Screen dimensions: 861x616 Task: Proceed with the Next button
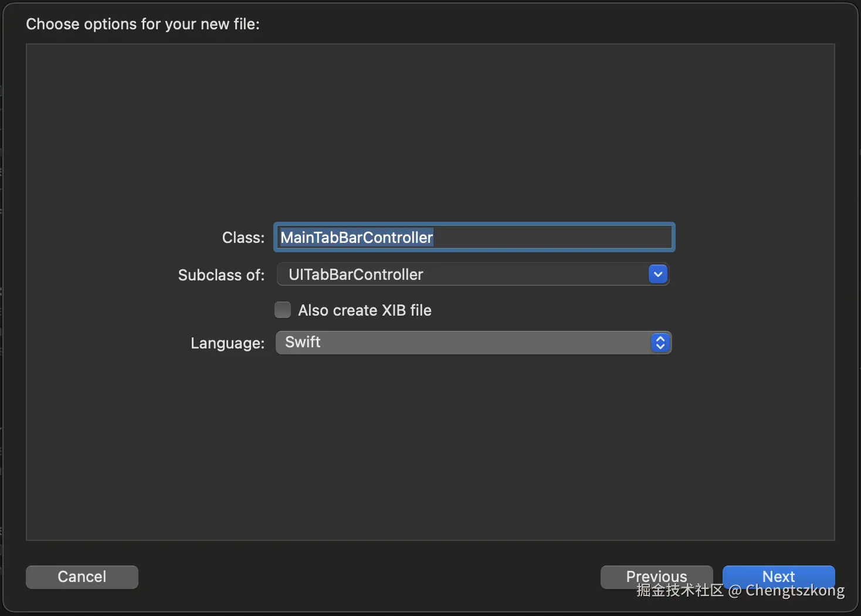click(778, 576)
